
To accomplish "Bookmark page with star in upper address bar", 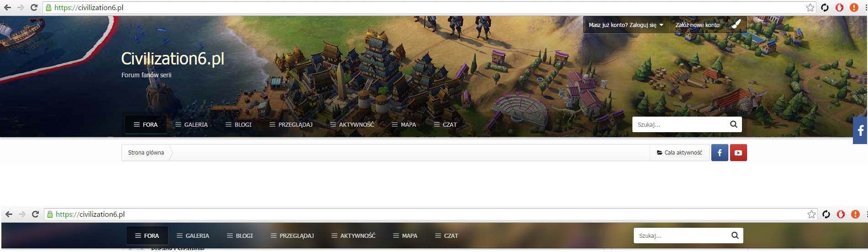I will pos(810,7).
